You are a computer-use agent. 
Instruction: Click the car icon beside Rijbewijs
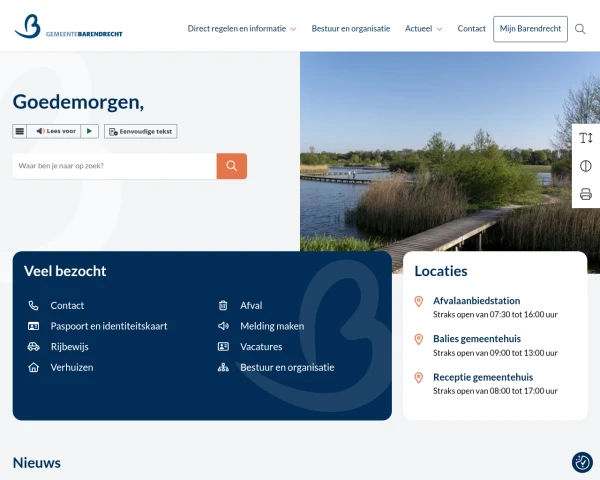click(x=33, y=347)
